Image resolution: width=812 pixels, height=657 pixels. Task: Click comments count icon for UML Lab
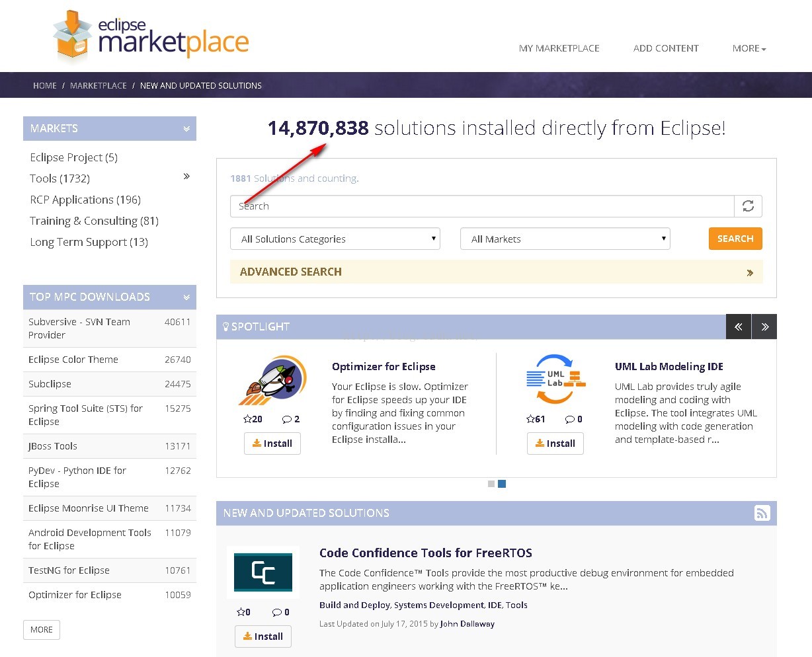pyautogui.click(x=574, y=419)
